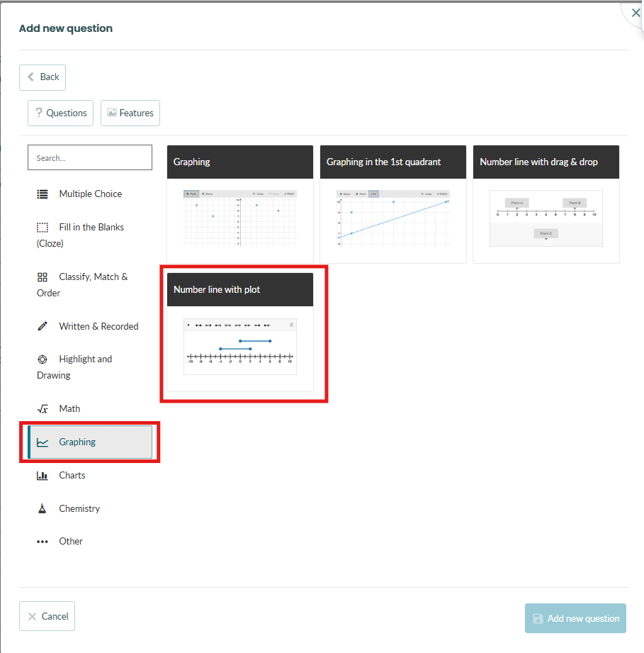The image size is (644, 653).
Task: Click the Search input field
Action: coord(90,157)
